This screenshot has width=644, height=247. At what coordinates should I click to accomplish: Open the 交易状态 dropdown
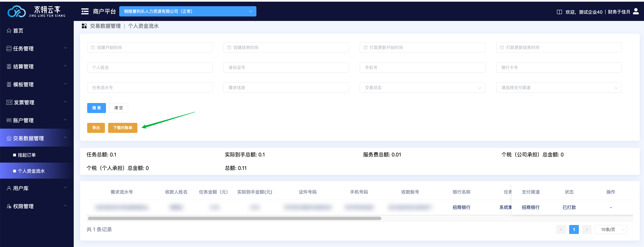pos(422,88)
